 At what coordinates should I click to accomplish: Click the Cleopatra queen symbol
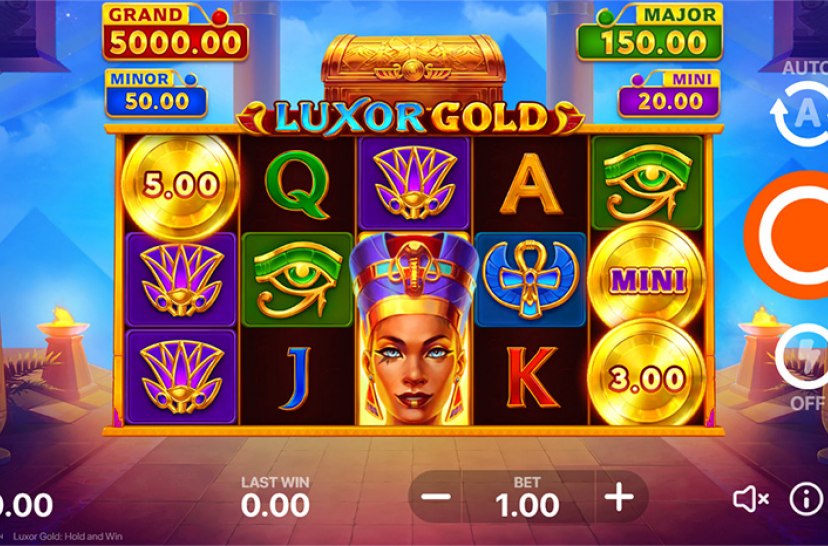[413, 327]
